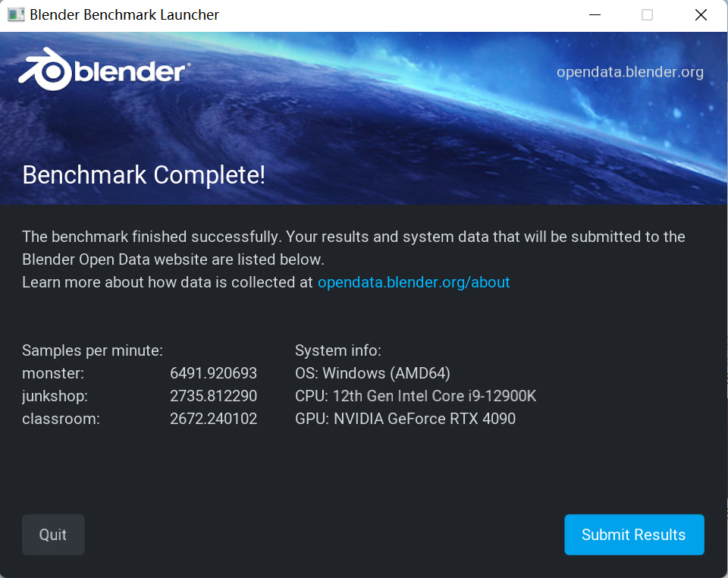The width and height of the screenshot is (728, 578).
Task: Open the opendata.blender.org/about link
Action: [413, 282]
